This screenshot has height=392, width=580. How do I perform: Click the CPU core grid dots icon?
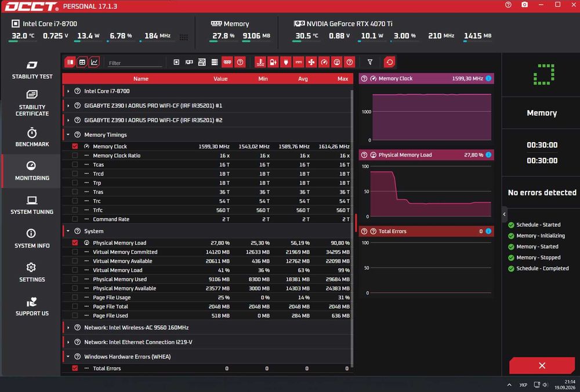pos(184,37)
